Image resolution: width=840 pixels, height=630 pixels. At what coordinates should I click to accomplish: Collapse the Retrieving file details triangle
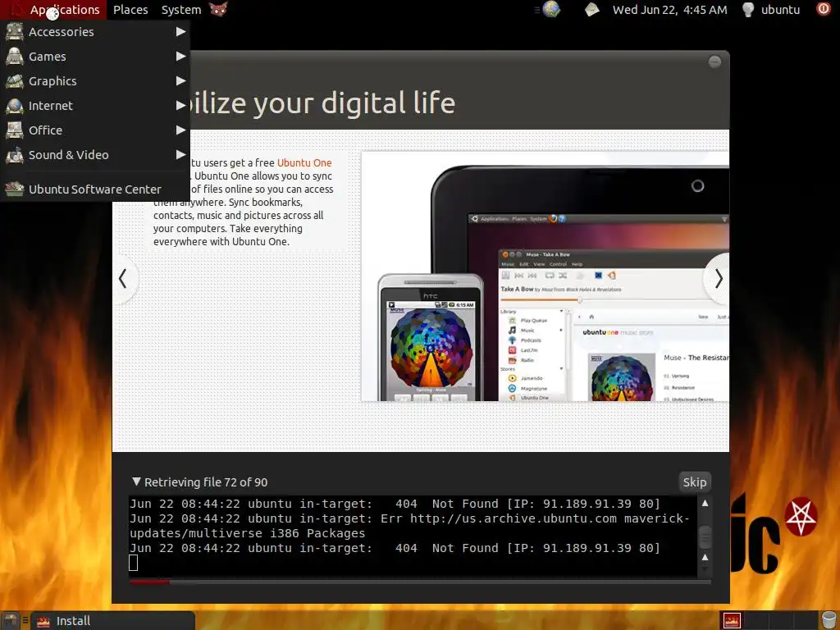pyautogui.click(x=137, y=482)
